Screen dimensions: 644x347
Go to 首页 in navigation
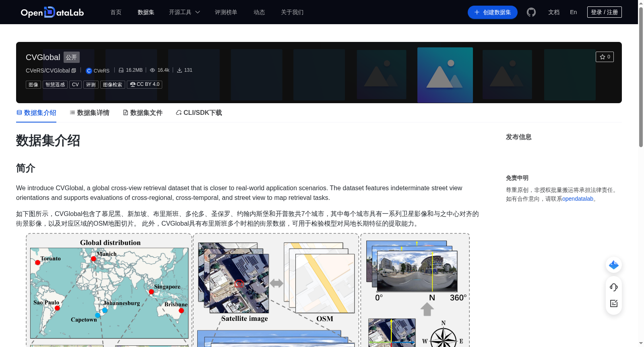tap(116, 12)
